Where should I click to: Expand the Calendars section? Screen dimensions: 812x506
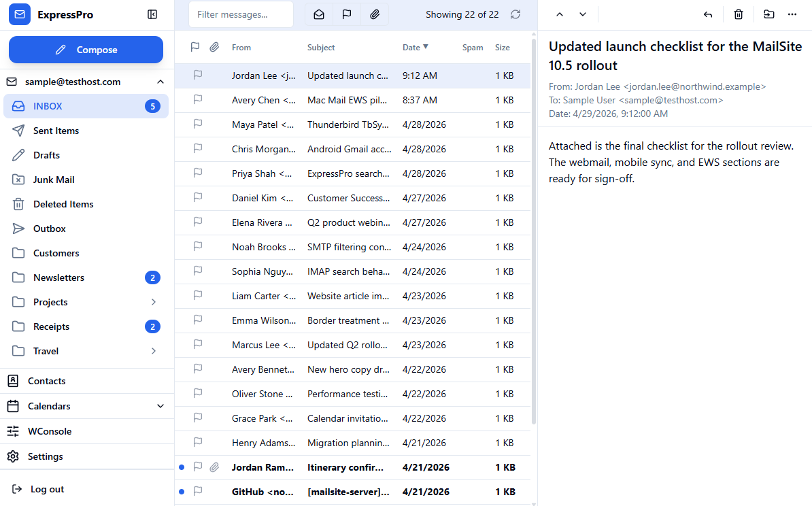click(160, 406)
